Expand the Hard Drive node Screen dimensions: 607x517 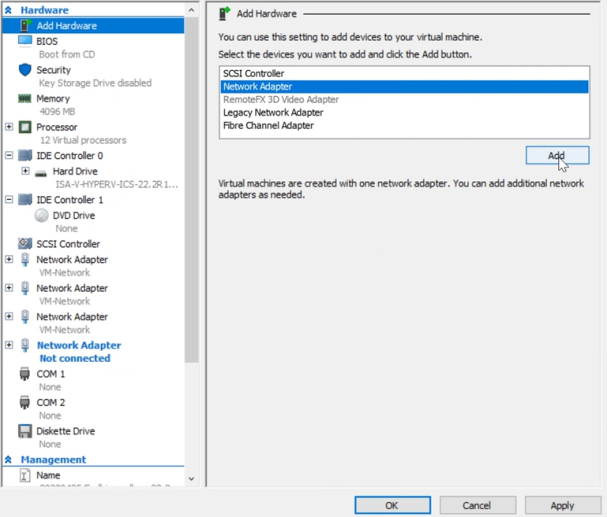pos(25,171)
